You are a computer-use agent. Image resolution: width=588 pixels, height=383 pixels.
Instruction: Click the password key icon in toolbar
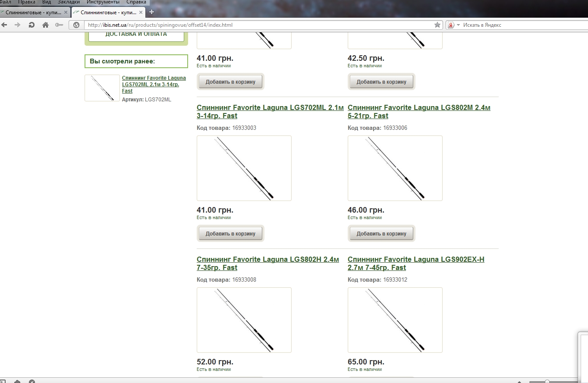59,25
